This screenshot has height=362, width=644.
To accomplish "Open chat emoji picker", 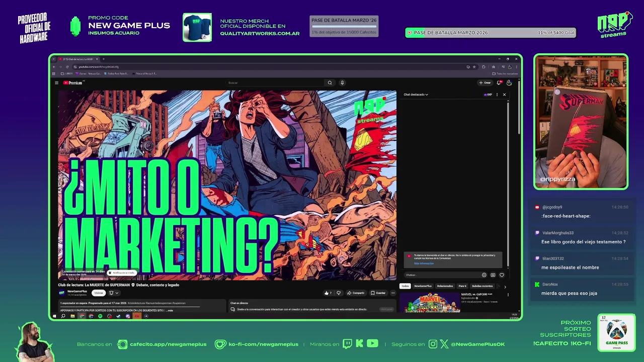I will pyautogui.click(x=484, y=275).
